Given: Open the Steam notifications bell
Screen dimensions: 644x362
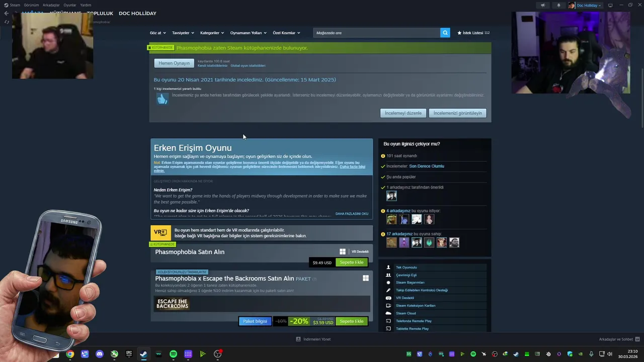Looking at the screenshot, I should pos(558,6).
